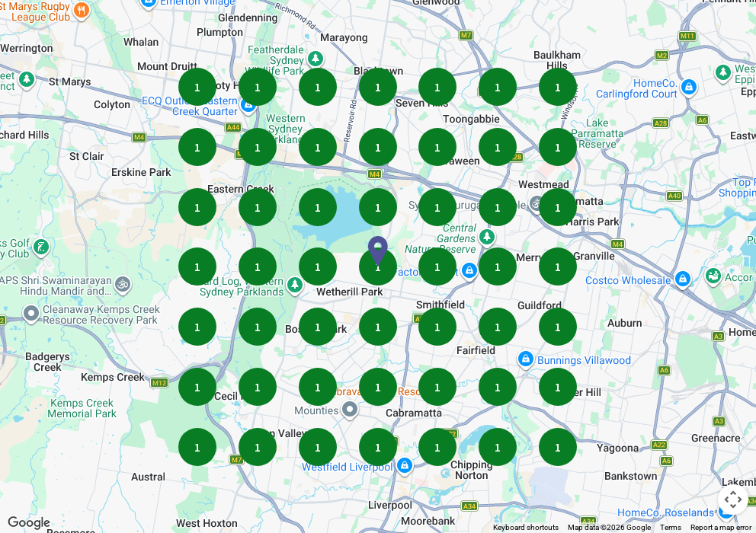Select the Marayong suburb label
This screenshot has height=533, width=756.
point(344,37)
